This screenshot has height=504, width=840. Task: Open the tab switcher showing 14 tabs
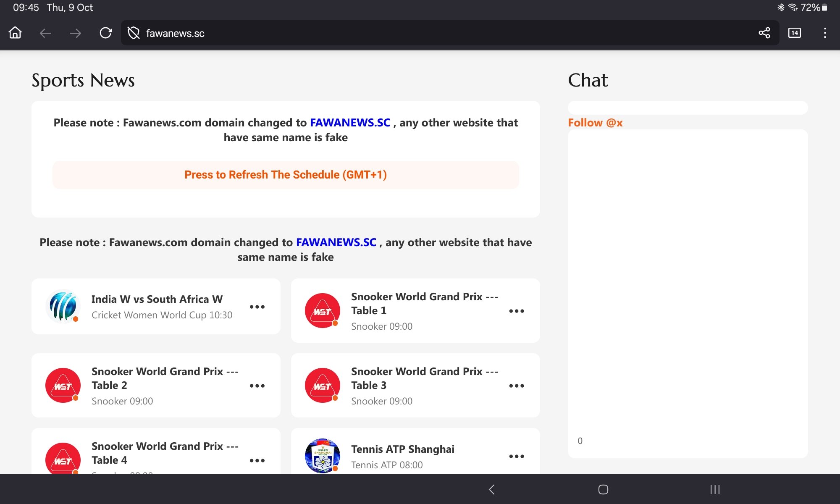(x=794, y=33)
